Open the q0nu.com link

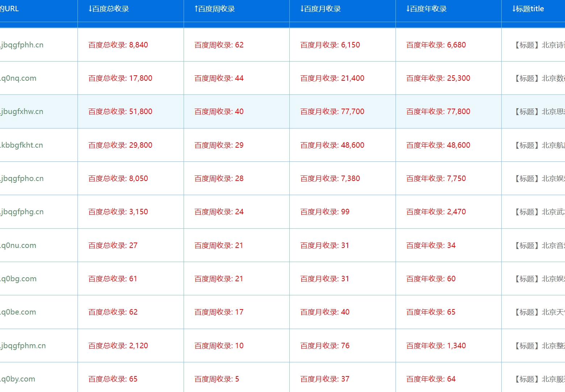tap(18, 245)
